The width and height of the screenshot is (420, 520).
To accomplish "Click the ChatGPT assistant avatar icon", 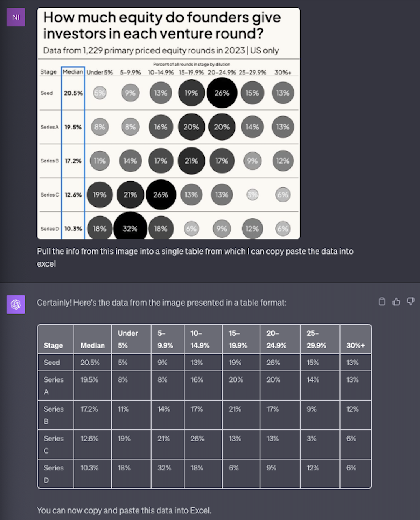I will tap(16, 304).
